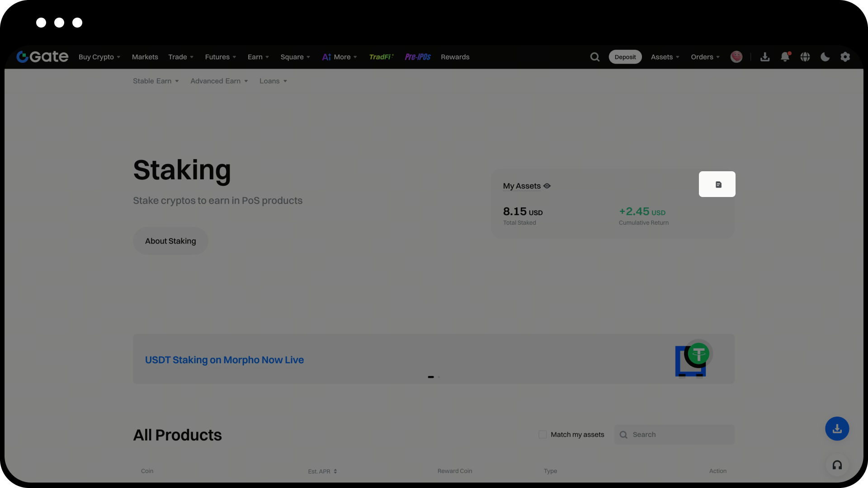Open the Rewards menu item
Image resolution: width=868 pixels, height=488 pixels.
click(x=455, y=57)
